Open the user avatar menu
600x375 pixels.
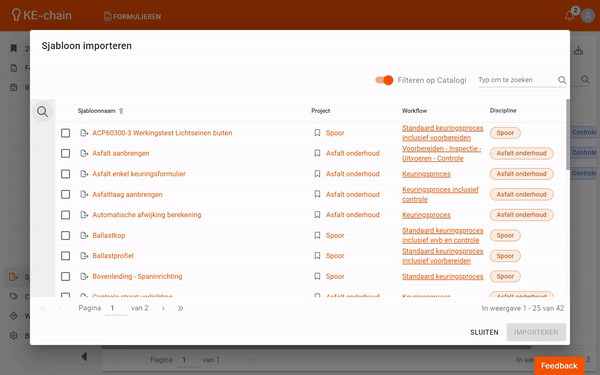pos(588,16)
